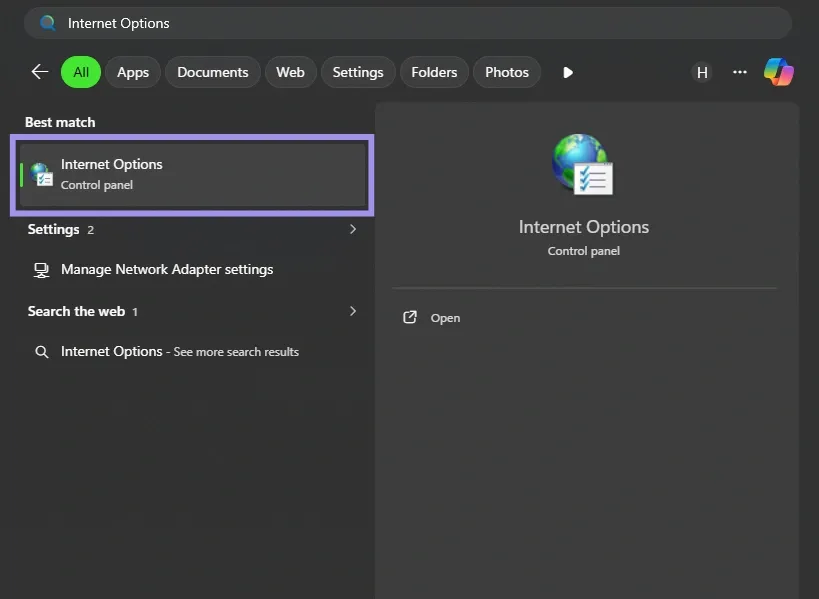Expand the Settings results group
Viewport: 819px width, 599px height.
coord(352,228)
